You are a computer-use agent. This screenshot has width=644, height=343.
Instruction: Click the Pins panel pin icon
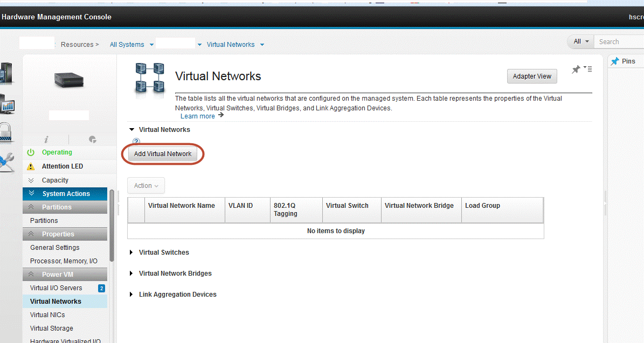(615, 61)
